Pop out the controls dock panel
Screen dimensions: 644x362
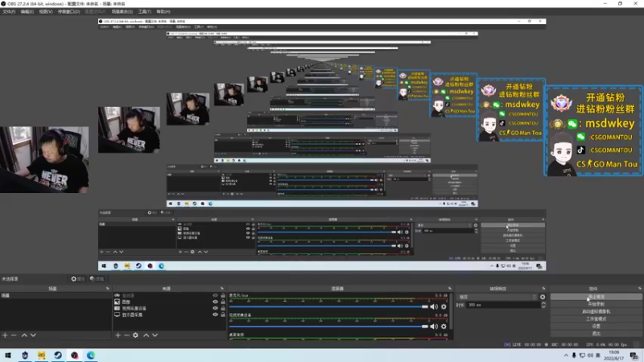tap(639, 289)
